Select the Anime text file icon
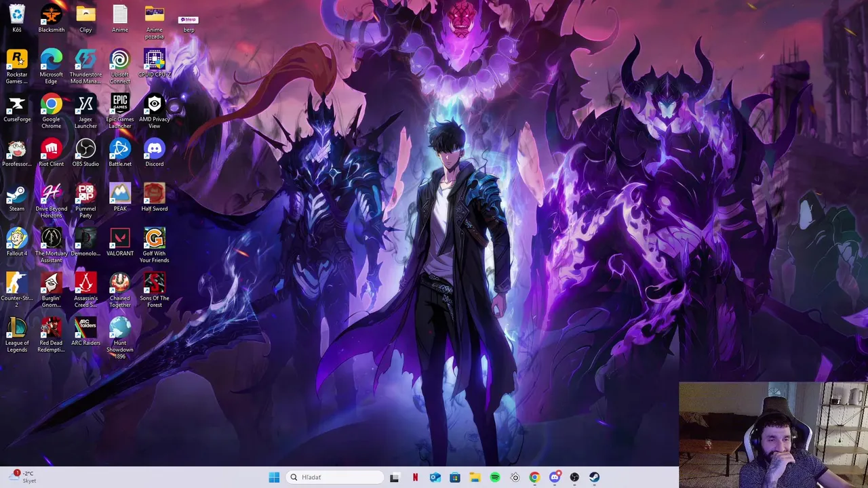868x488 pixels. point(120,18)
